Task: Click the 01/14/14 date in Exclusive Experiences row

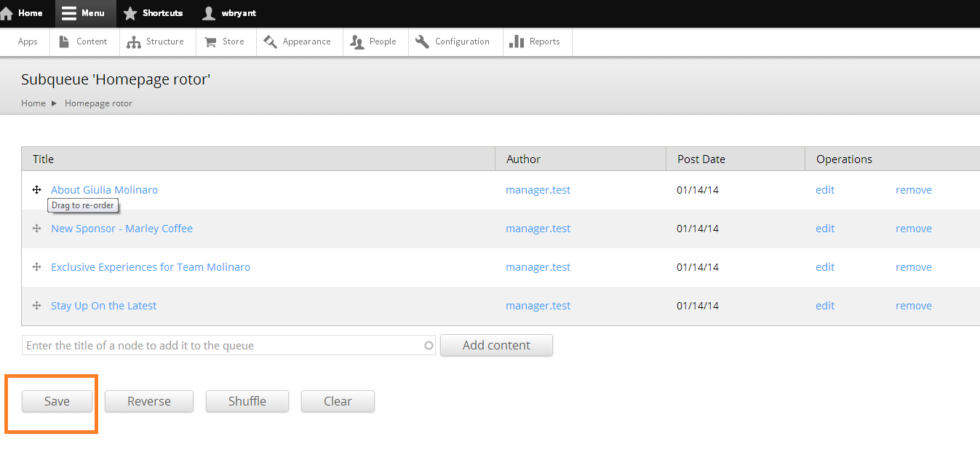Action: pos(698,267)
